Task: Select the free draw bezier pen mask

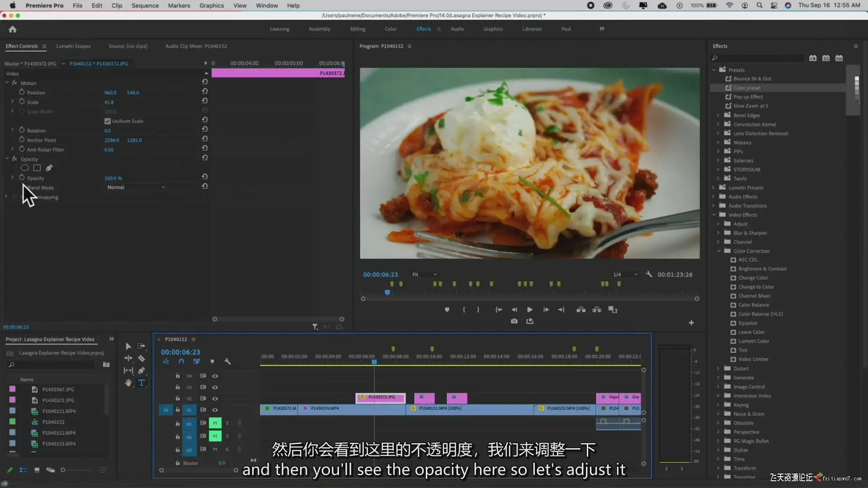Action: [x=49, y=168]
